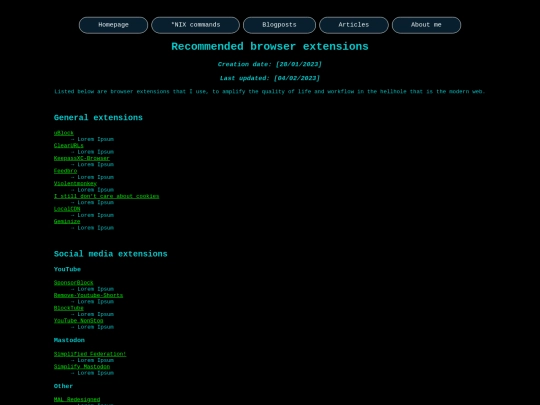This screenshot has width=540, height=405.
Task: Open 'I still don't care about cookies' link
Action: tap(106, 196)
